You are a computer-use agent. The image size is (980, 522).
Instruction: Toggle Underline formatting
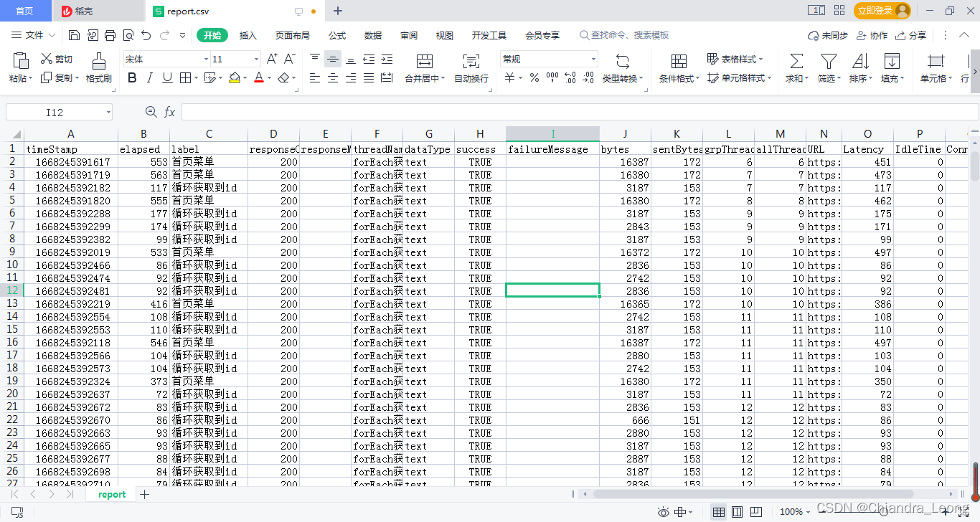click(x=167, y=77)
